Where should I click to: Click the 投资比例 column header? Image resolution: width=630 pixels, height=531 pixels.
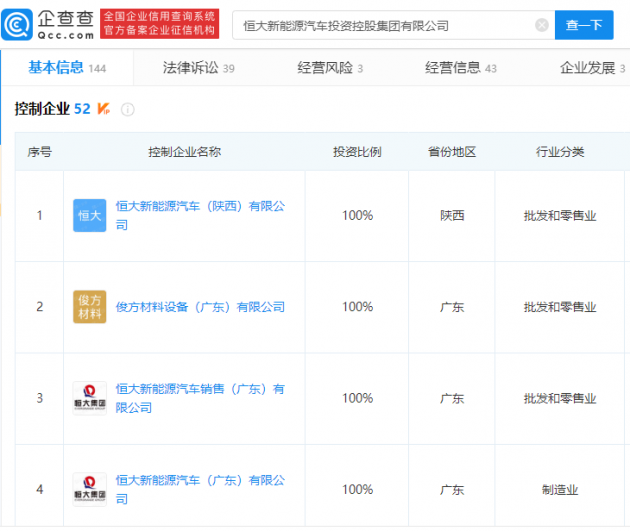(x=357, y=152)
